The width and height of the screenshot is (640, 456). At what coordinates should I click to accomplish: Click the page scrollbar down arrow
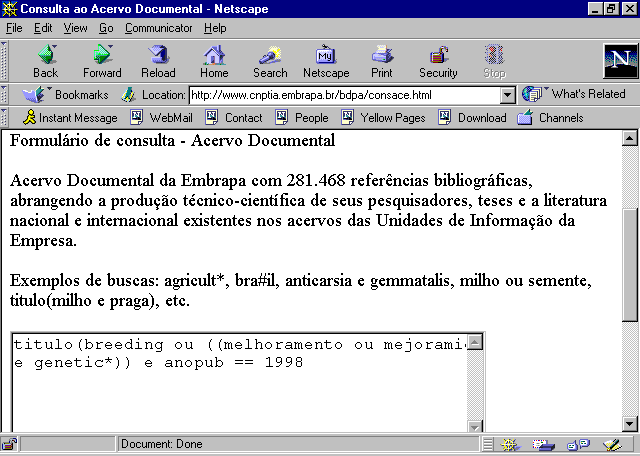(x=630, y=424)
